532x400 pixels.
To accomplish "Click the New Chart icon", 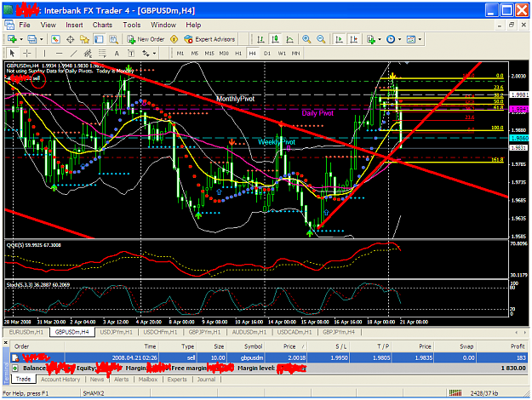I will pyautogui.click(x=12, y=39).
